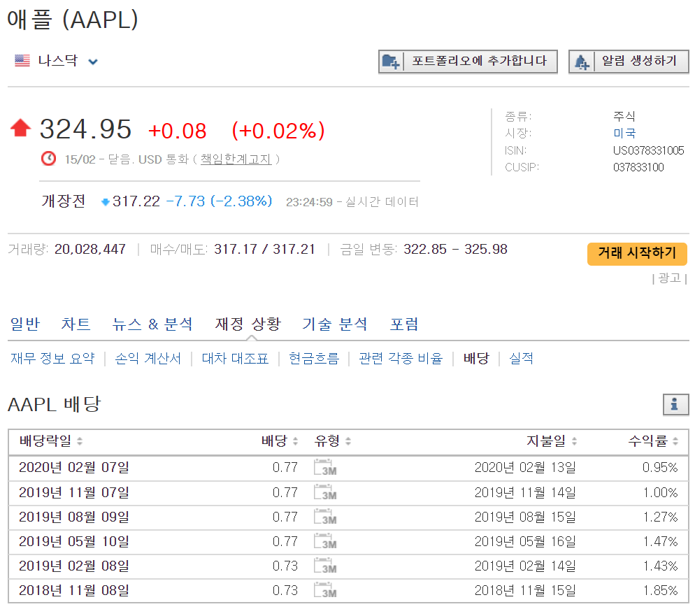
Task: Click the 미국 market link
Action: tap(624, 133)
